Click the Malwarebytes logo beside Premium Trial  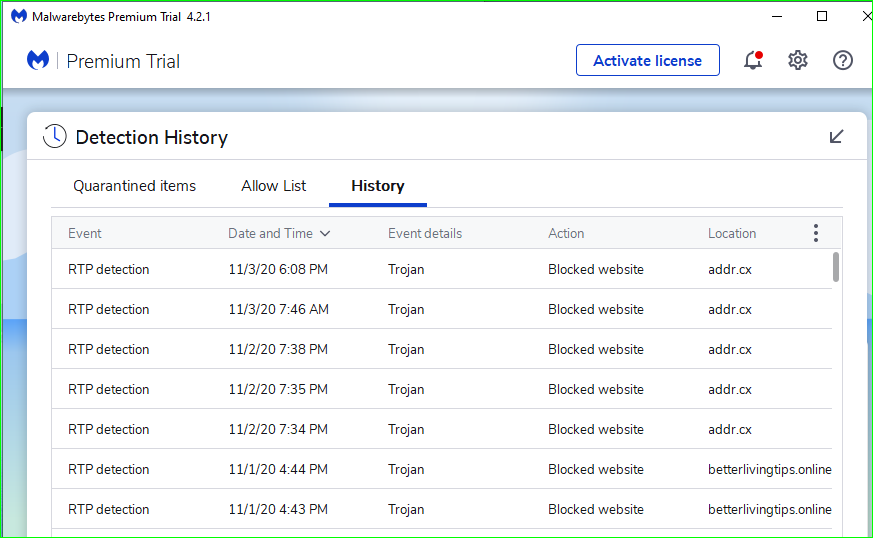(38, 60)
